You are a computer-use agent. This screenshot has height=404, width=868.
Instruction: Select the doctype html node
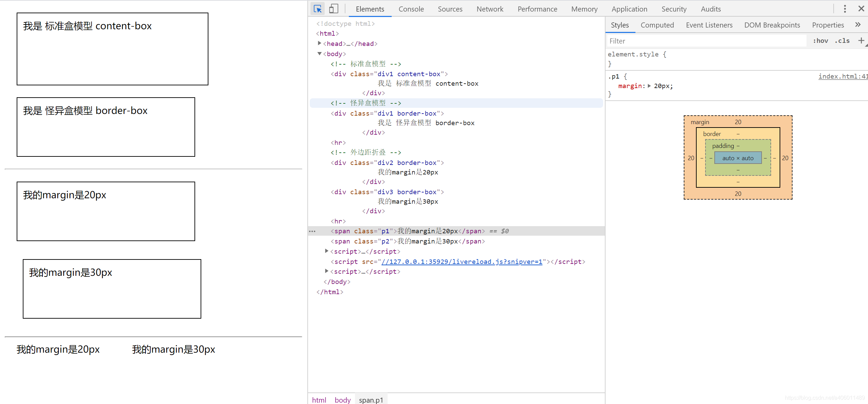coord(345,23)
